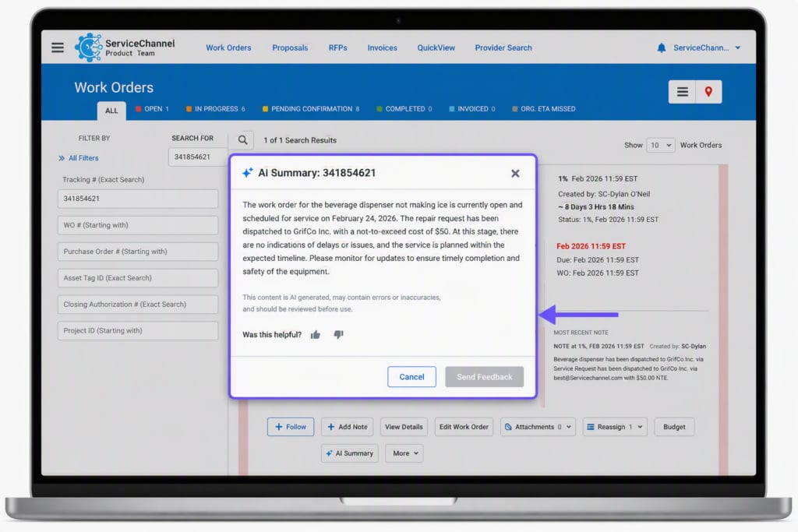Select the ALL status tab
The height and width of the screenshot is (532, 798).
pyautogui.click(x=111, y=111)
